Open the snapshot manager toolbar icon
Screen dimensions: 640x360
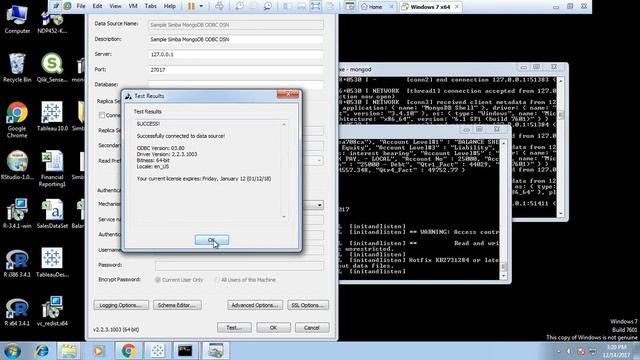pyautogui.click(x=268, y=6)
